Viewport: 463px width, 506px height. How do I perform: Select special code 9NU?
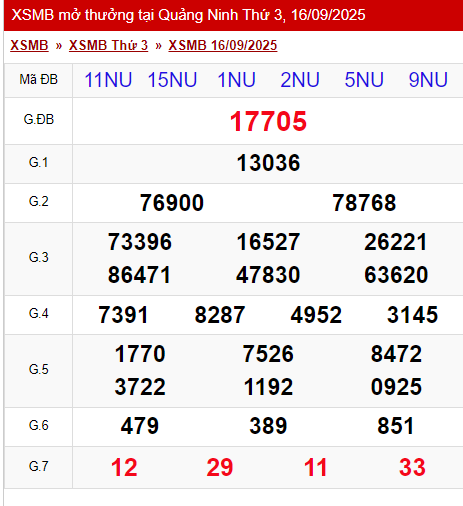click(428, 80)
